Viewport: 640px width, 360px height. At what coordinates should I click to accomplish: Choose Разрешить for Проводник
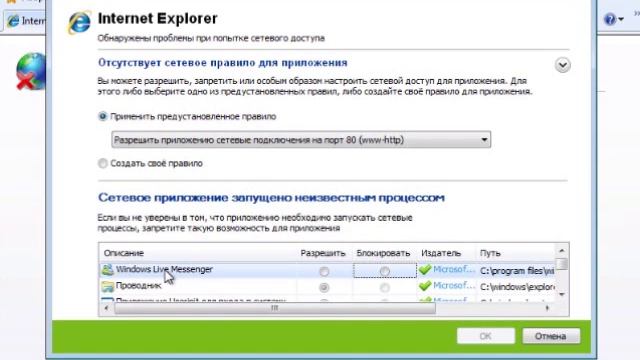(x=324, y=288)
